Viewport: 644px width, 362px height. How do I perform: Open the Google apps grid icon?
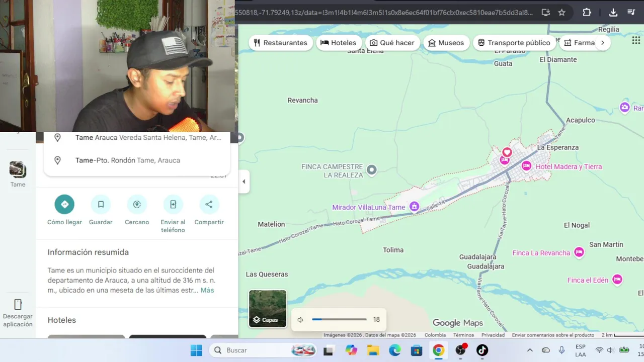[x=636, y=41]
